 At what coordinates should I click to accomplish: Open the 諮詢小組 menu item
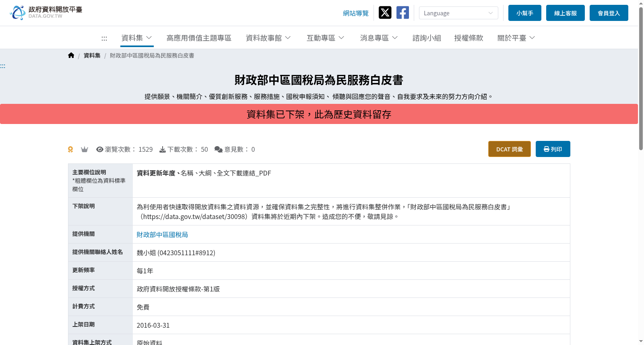427,38
